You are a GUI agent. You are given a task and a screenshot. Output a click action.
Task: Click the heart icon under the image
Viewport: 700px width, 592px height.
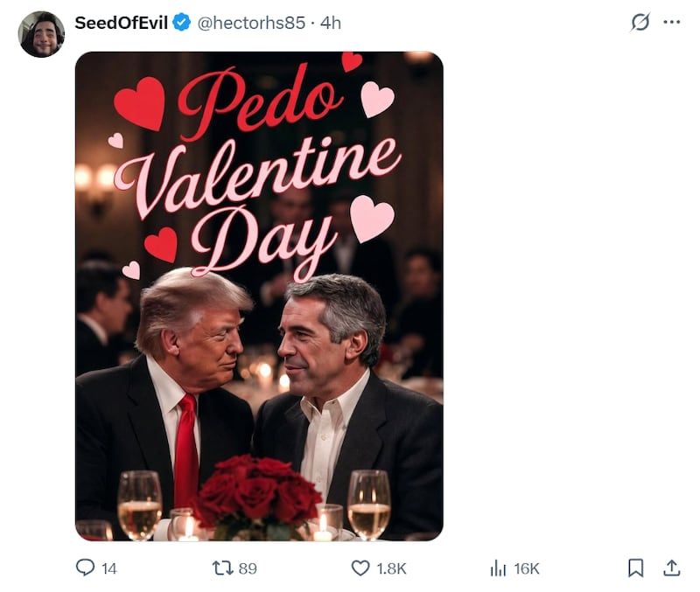(360, 567)
